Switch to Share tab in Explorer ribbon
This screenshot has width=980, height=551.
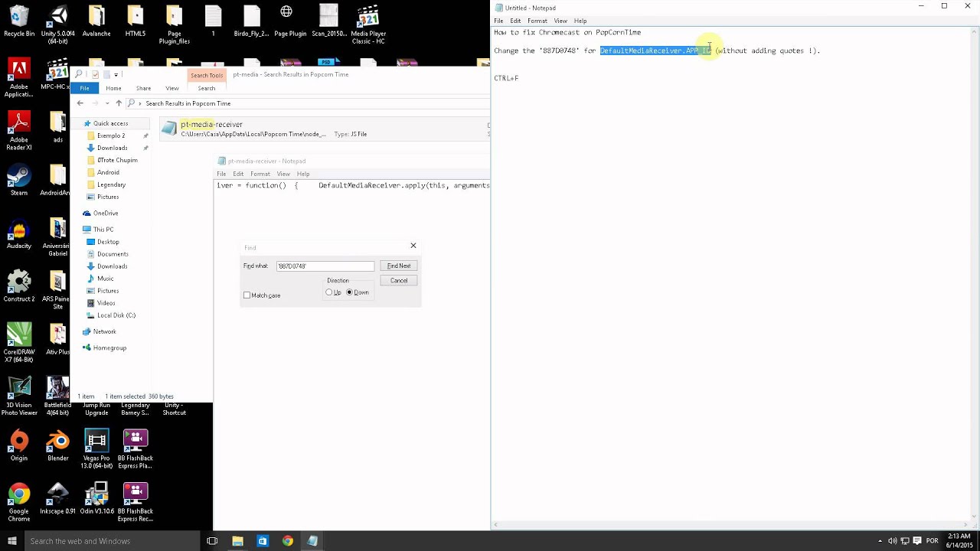point(143,88)
